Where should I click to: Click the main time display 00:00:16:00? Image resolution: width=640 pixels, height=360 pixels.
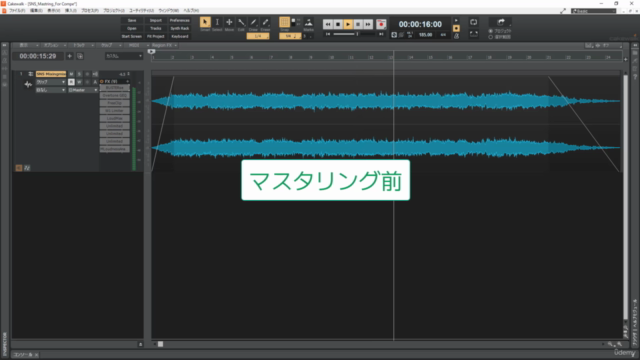click(x=420, y=24)
